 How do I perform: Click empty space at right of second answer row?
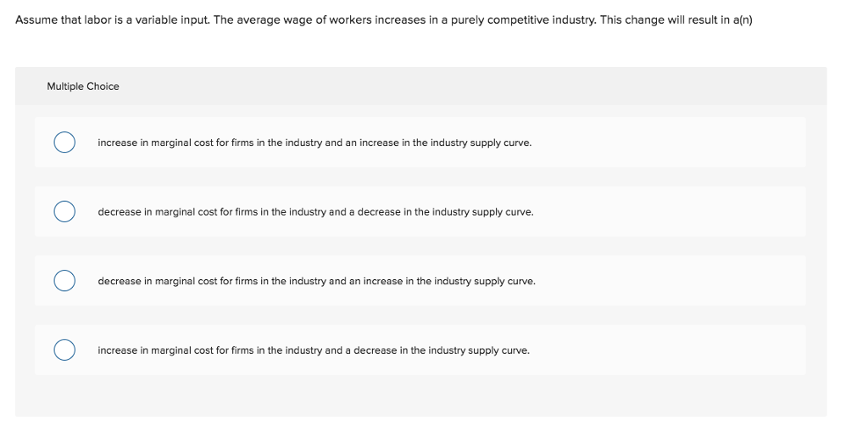pyautogui.click(x=678, y=212)
